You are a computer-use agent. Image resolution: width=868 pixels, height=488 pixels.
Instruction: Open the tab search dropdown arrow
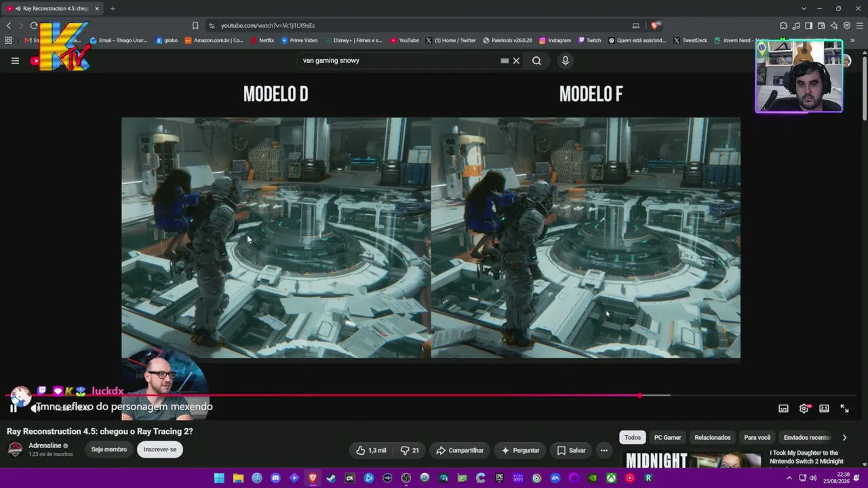point(804,8)
